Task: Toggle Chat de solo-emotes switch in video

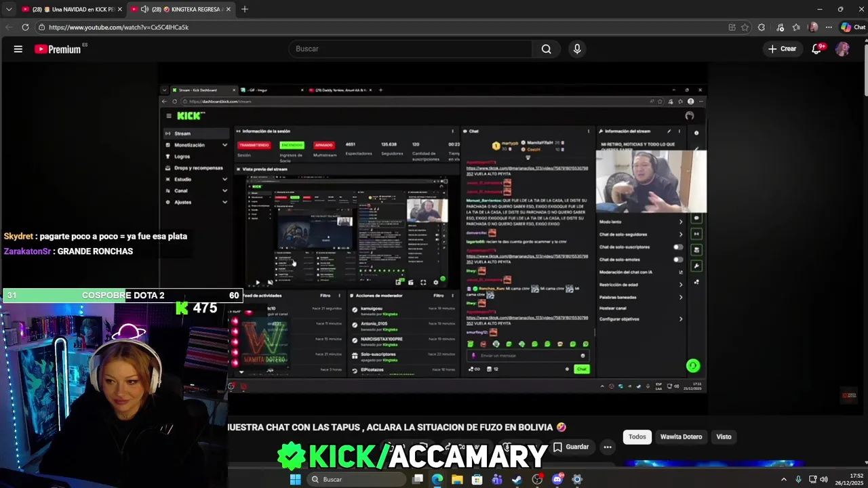Action: coord(677,260)
